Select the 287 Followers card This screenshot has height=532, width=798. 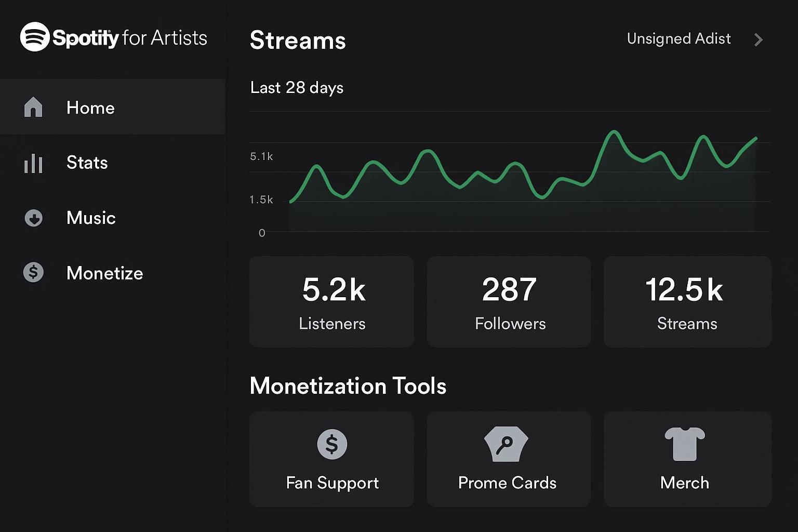509,301
